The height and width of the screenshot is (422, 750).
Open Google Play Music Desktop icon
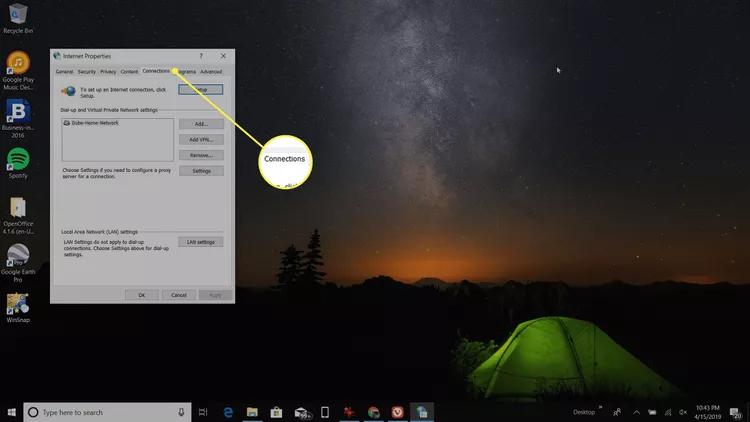[18, 70]
